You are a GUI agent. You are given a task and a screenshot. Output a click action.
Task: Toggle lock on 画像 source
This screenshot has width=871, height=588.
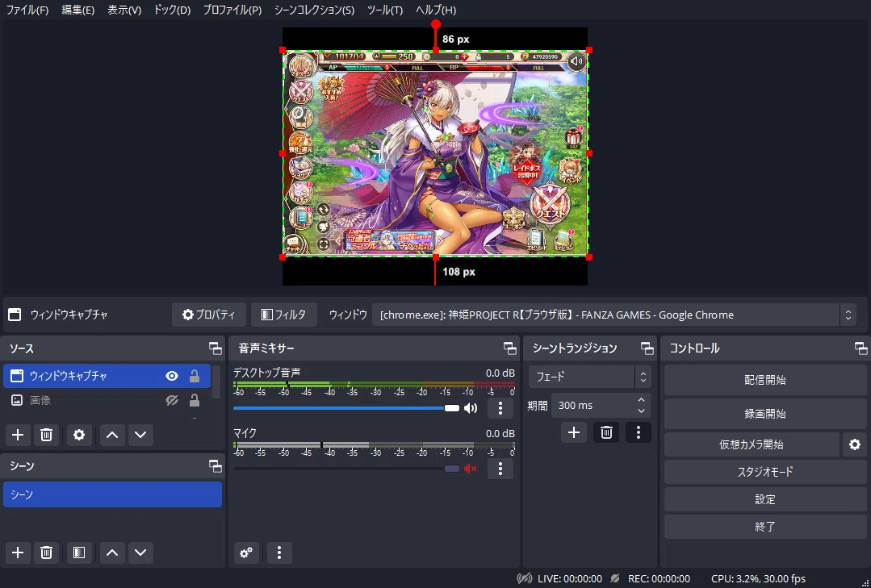pyautogui.click(x=195, y=400)
